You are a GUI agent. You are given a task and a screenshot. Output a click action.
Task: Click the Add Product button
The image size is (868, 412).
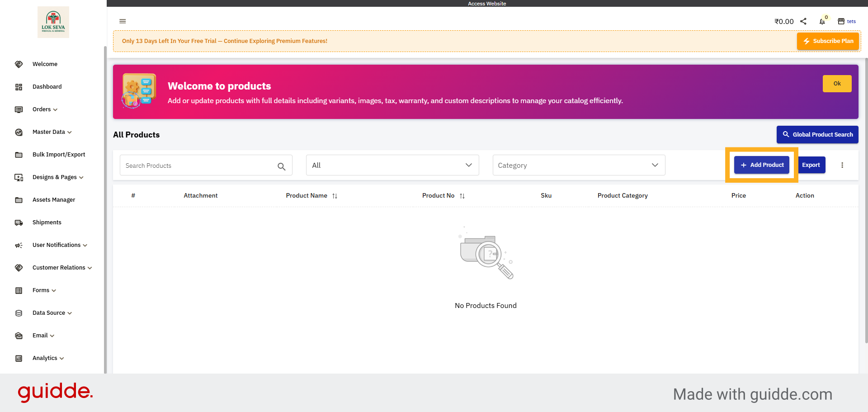(762, 165)
